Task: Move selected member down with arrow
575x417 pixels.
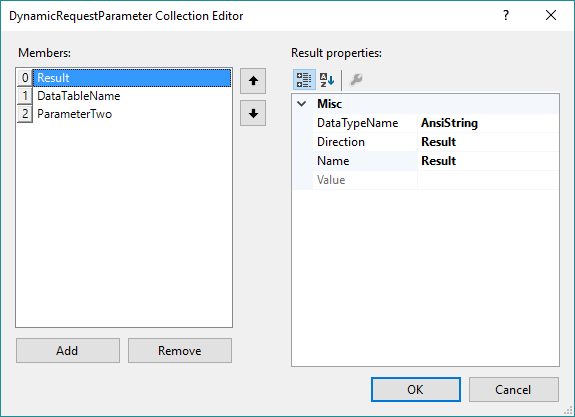Action: pyautogui.click(x=253, y=113)
